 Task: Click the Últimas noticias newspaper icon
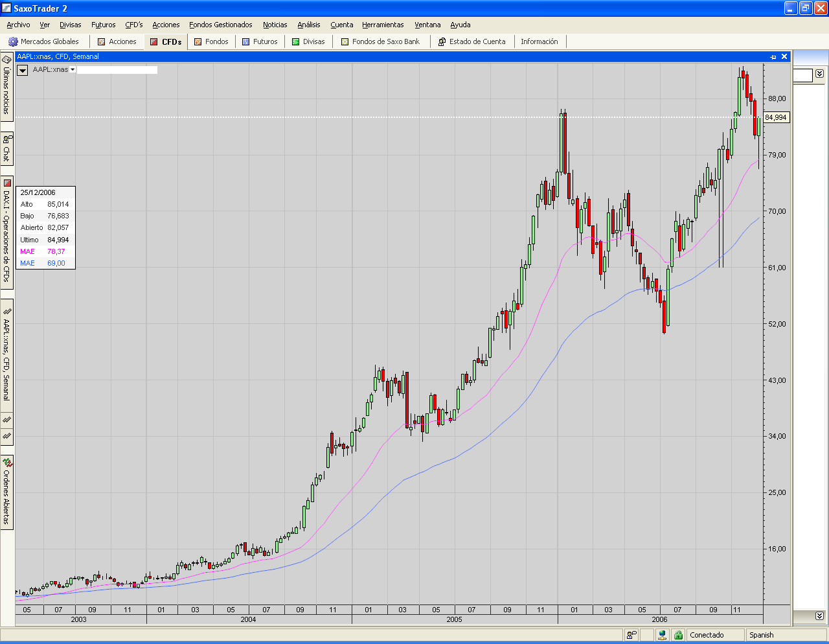pyautogui.click(x=6, y=59)
